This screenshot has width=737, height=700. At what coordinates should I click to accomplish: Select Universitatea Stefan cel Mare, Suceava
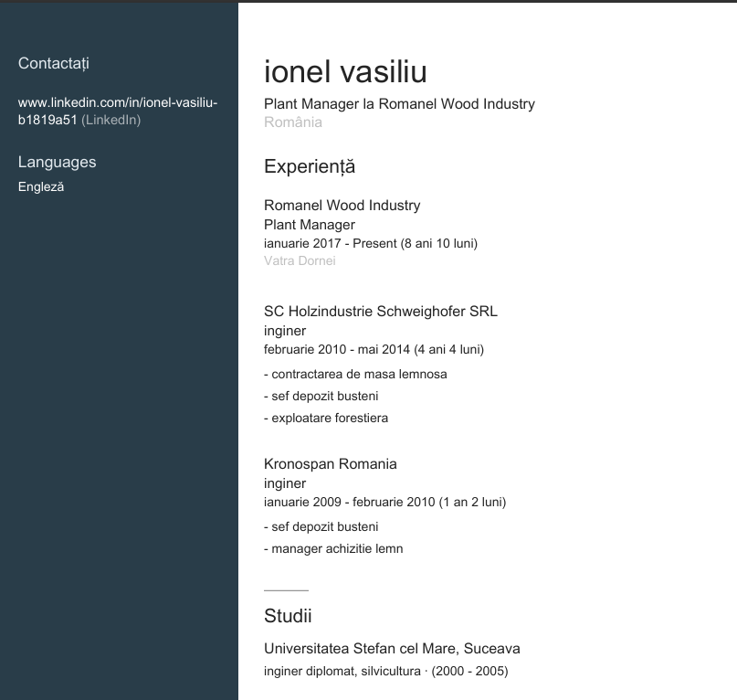pyautogui.click(x=392, y=649)
